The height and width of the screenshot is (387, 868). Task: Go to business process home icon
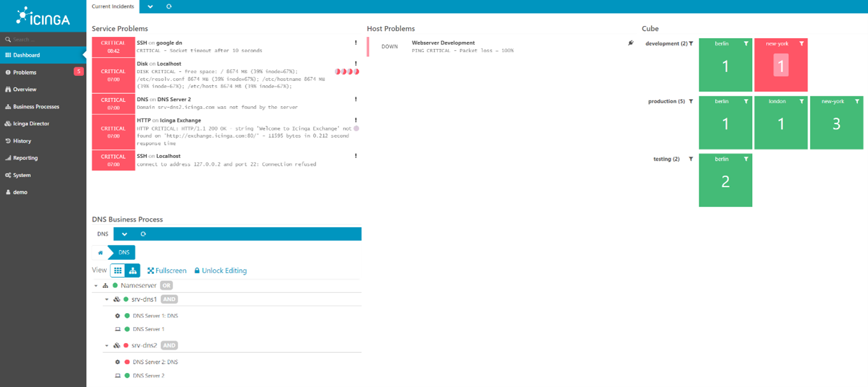tap(101, 253)
